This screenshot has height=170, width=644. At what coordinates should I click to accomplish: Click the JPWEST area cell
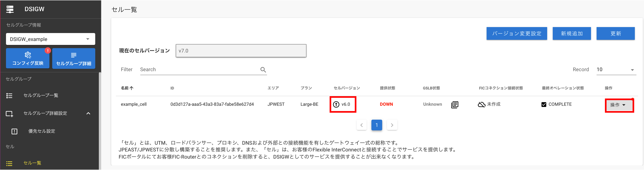click(276, 104)
